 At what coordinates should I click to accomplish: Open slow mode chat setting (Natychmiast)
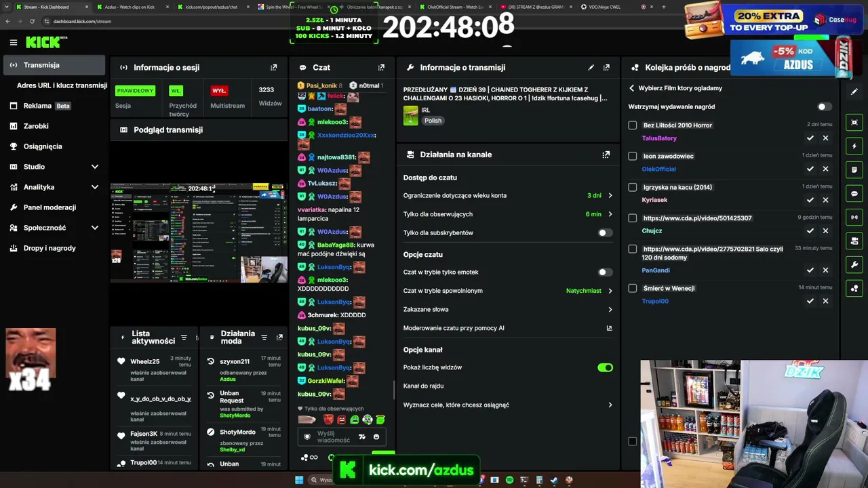(x=508, y=291)
